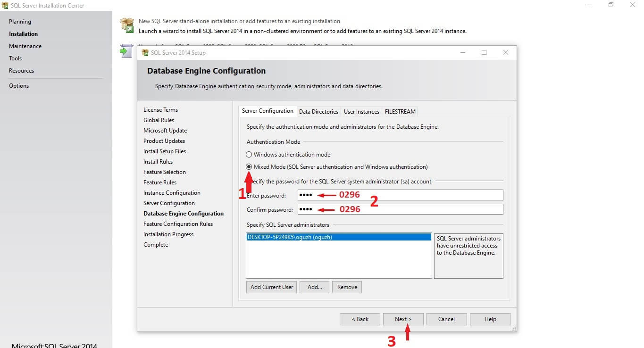
Task: Click License Terms step in setup list
Action: [160, 110]
